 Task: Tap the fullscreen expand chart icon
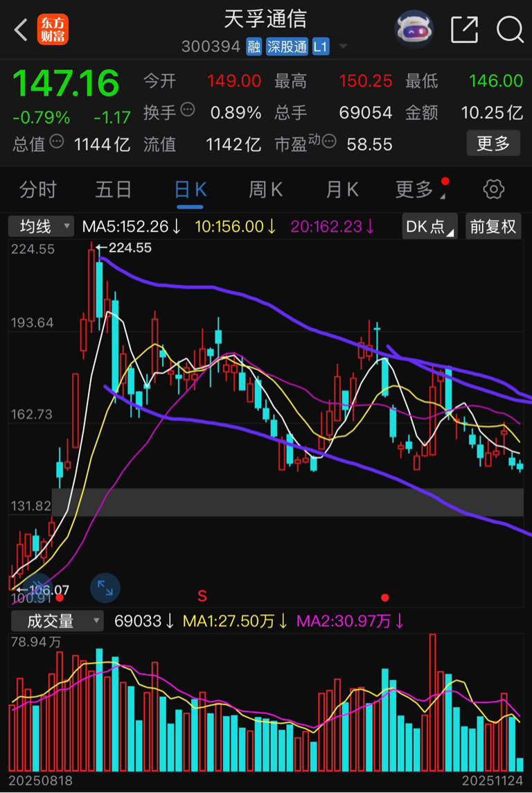click(x=105, y=588)
